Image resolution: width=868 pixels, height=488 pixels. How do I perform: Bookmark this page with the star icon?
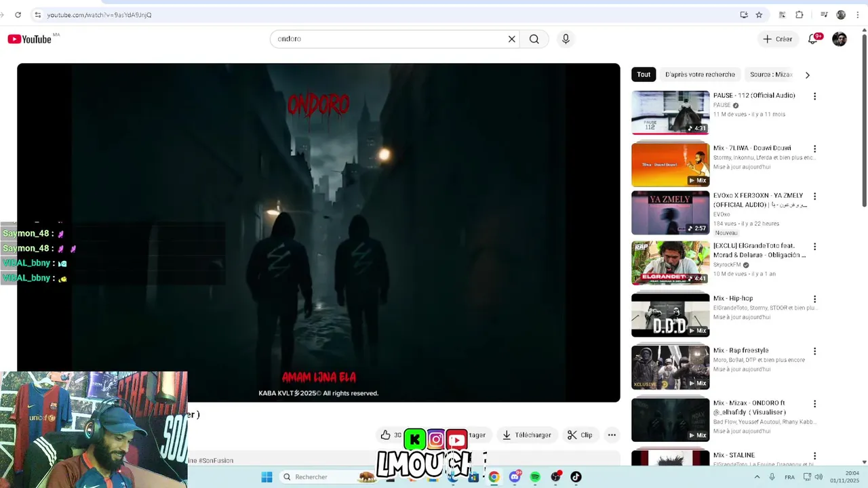759,15
